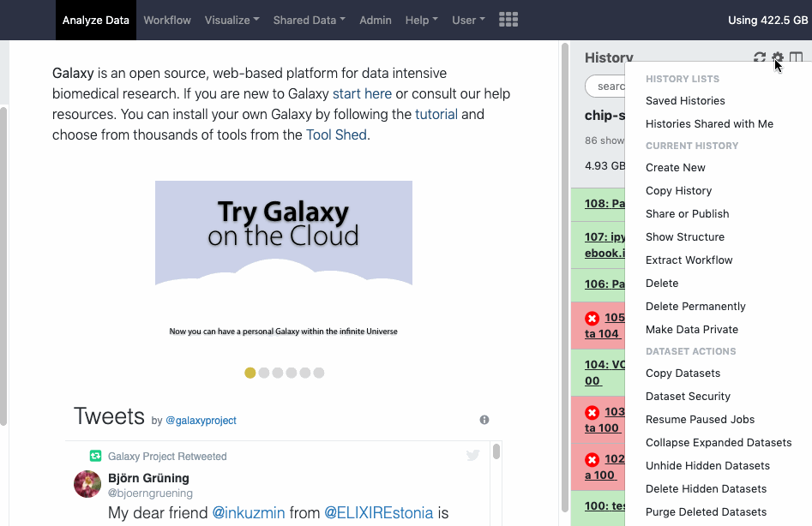Open the grid apps icon in navbar

(508, 20)
